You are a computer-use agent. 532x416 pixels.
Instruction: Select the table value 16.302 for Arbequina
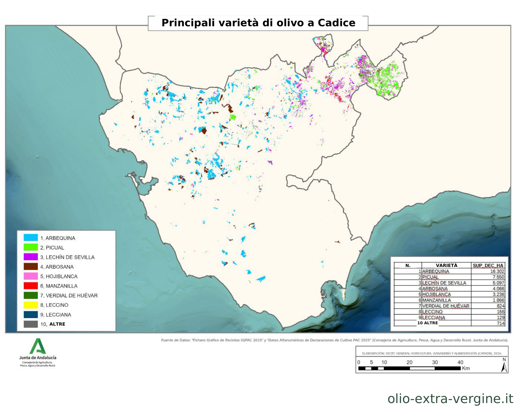click(497, 271)
